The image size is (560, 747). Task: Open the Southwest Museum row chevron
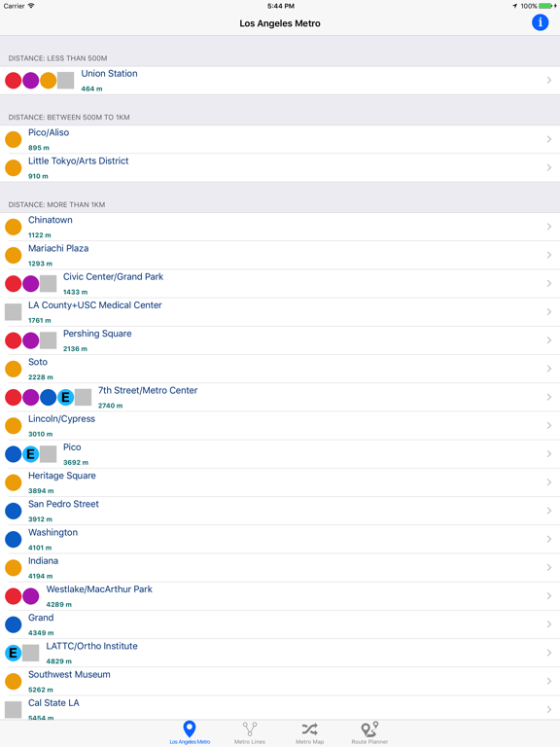[549, 681]
